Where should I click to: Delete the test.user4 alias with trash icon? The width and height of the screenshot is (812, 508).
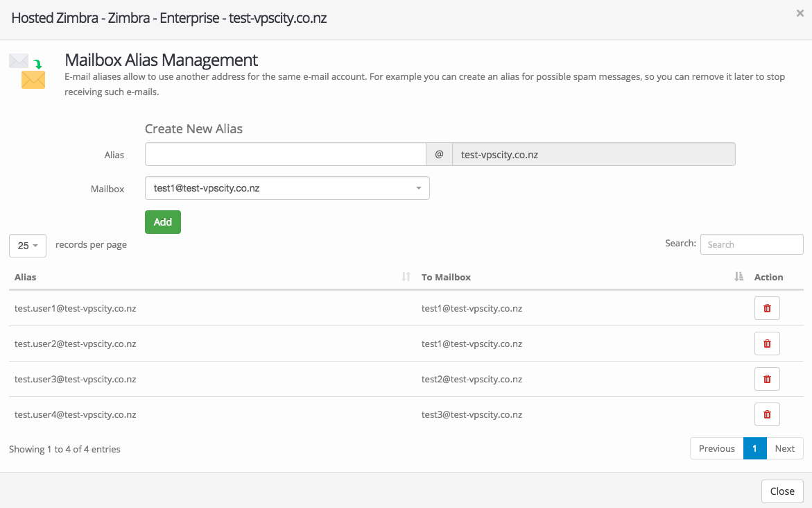767,414
